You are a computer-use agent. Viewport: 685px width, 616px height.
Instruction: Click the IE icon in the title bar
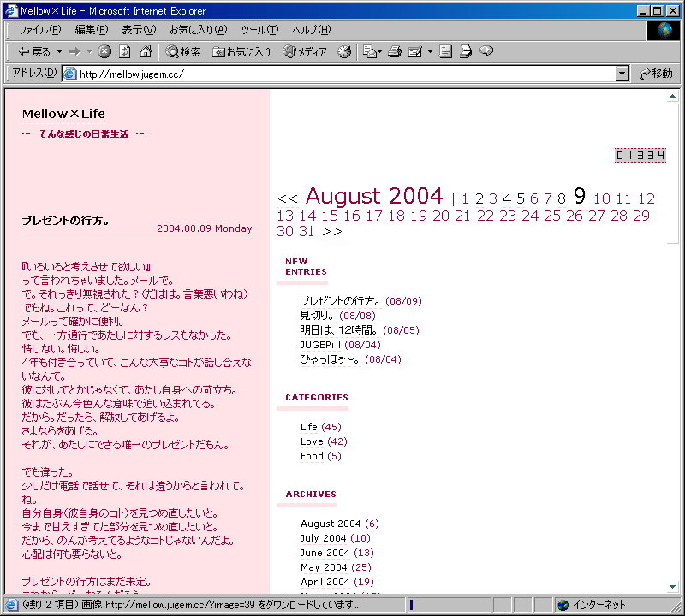click(x=11, y=11)
